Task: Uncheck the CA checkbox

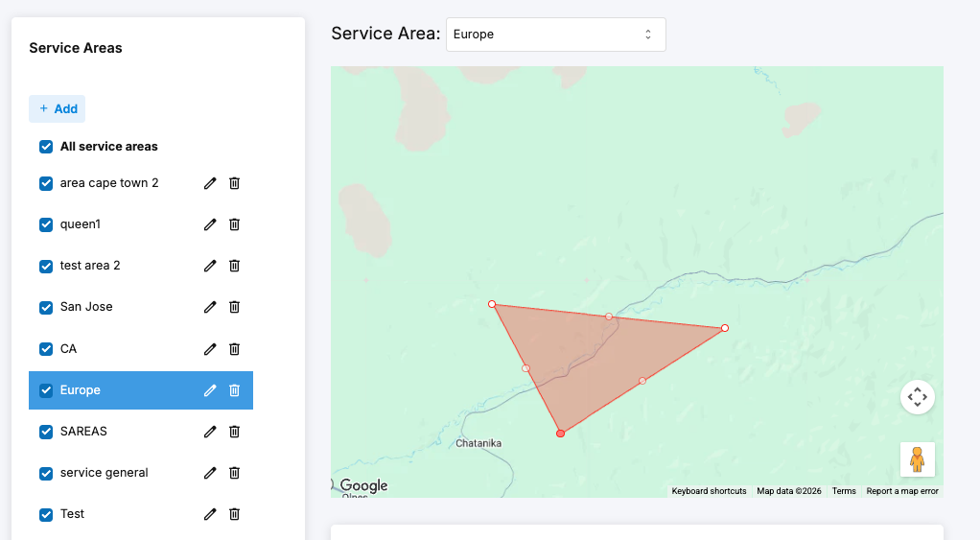Action: 46,349
